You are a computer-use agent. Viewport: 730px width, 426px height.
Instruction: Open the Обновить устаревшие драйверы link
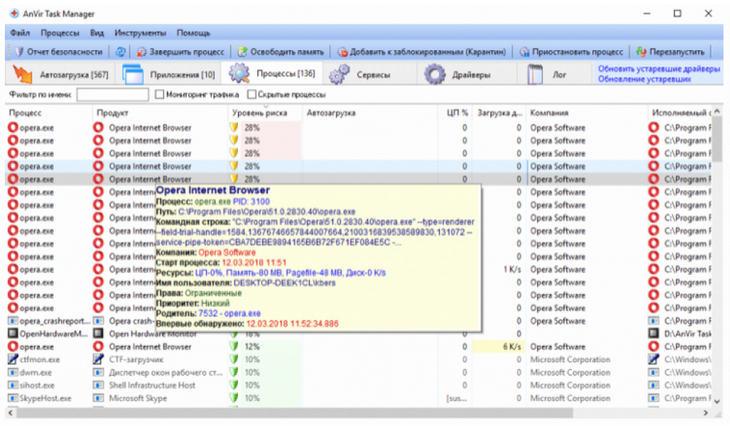pos(659,69)
